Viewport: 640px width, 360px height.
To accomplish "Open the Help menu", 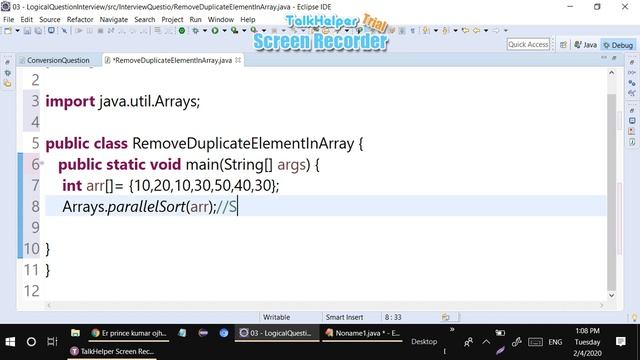I will pyautogui.click(x=247, y=20).
